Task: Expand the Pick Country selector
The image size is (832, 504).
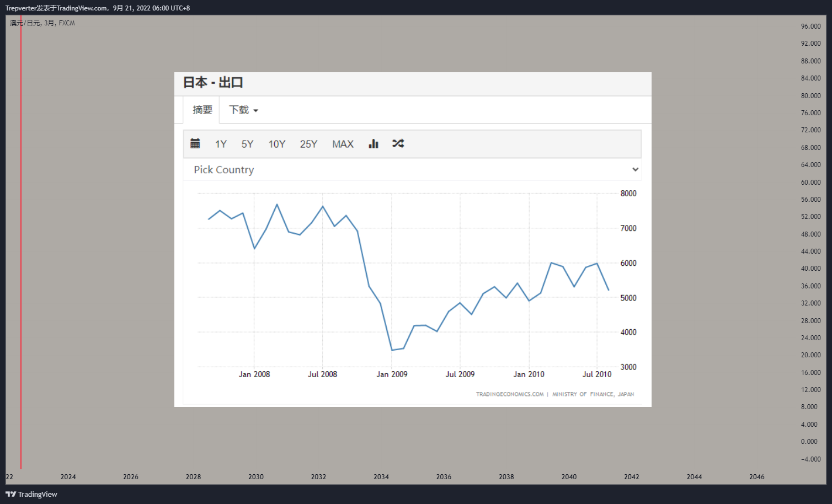Action: tap(413, 170)
